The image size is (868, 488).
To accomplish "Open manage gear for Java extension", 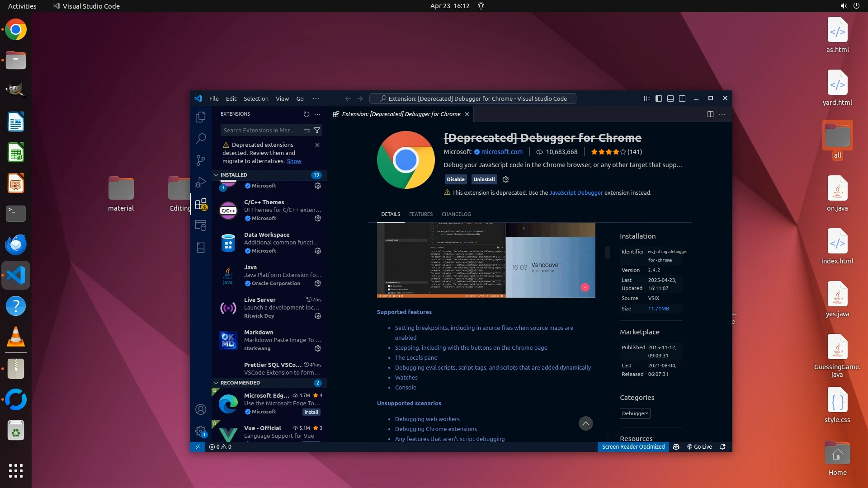I will tap(318, 283).
